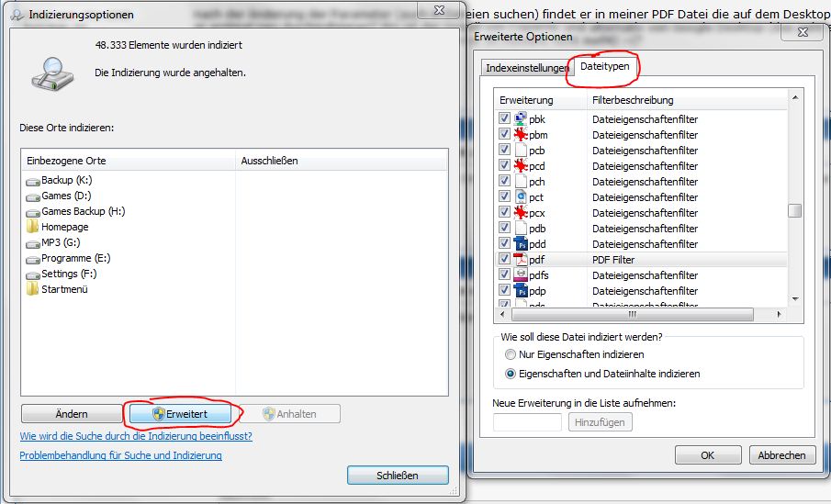
Task: Click the pct file type icon
Action: (521, 196)
